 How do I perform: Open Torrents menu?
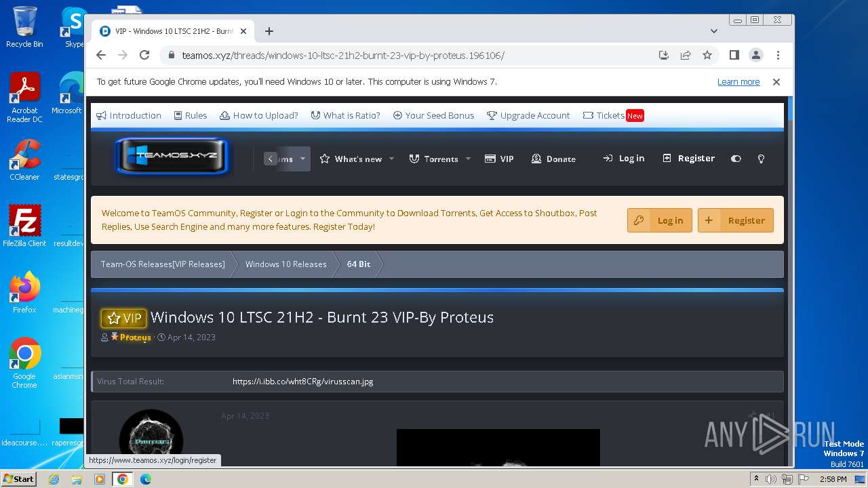tap(434, 159)
